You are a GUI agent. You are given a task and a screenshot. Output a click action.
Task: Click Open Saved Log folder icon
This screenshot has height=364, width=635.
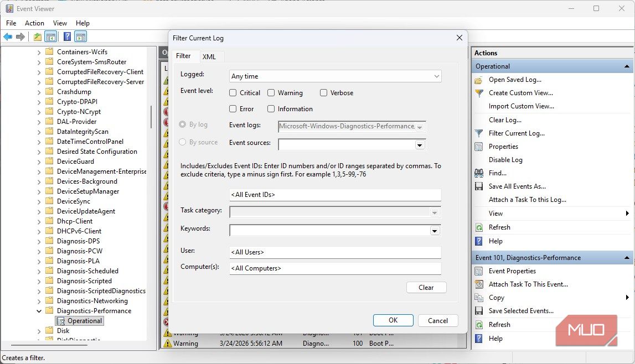coord(479,80)
